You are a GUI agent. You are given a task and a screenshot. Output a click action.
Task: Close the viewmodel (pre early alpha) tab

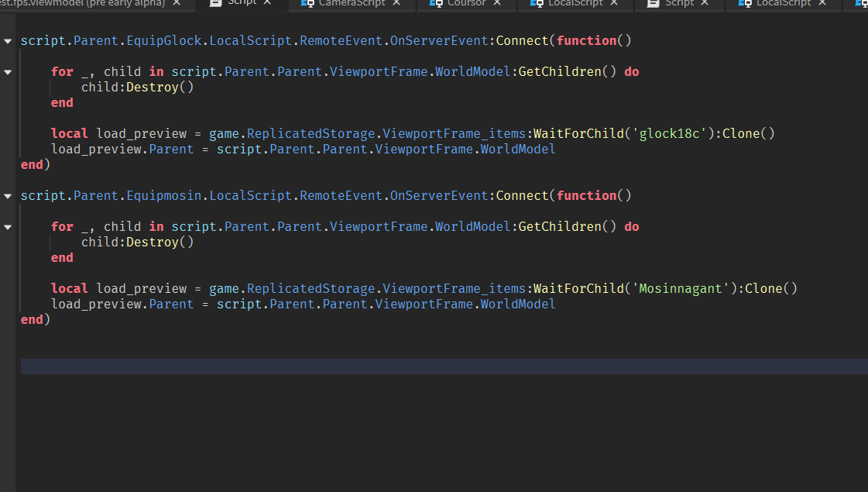point(177,3)
